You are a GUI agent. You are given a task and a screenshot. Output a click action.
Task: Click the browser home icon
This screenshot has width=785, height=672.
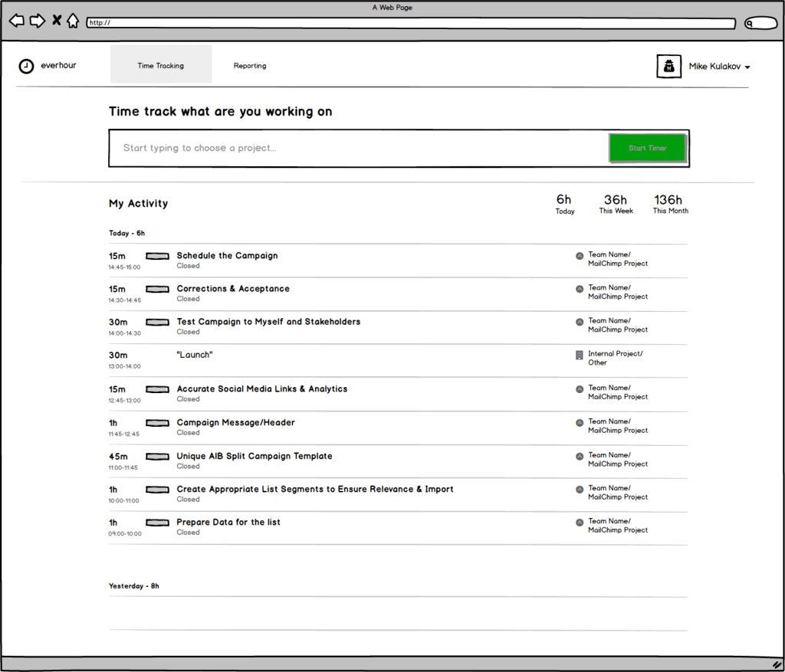[73, 21]
